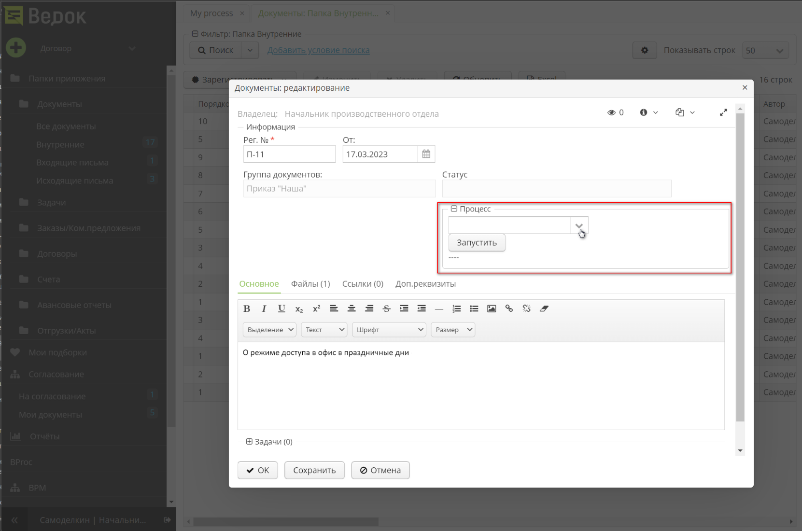Expand the dialog to full screen with arrows icon
The image size is (802, 532).
(x=723, y=112)
